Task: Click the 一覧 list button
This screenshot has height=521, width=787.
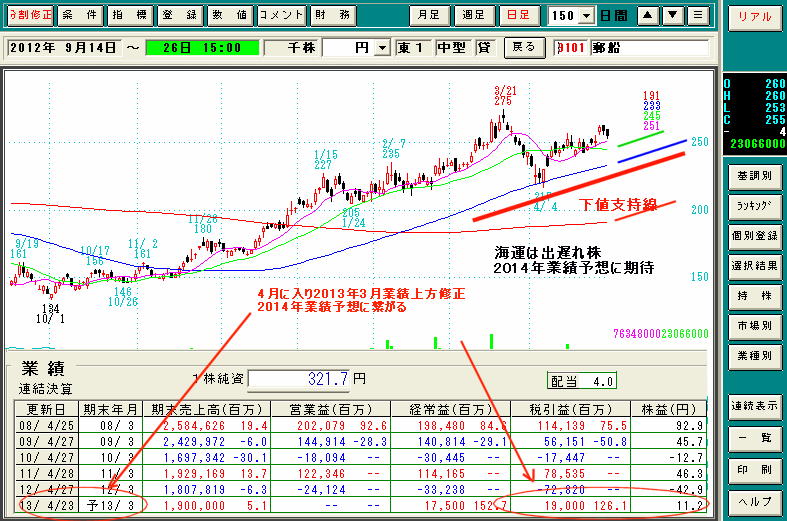Action: (x=754, y=438)
